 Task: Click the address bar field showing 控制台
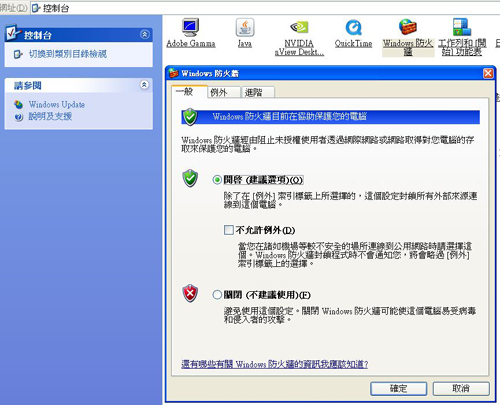click(265, 8)
